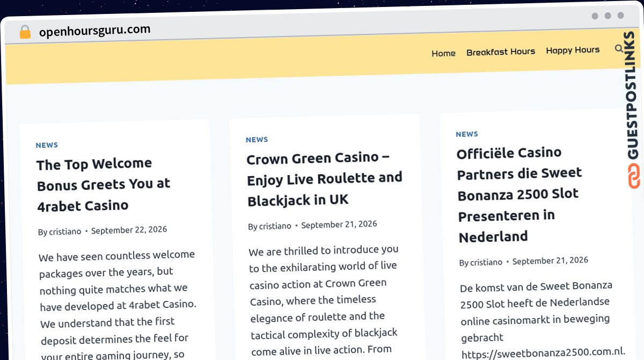Click the sweetbonanza2500.com.nl URL text

point(543,353)
